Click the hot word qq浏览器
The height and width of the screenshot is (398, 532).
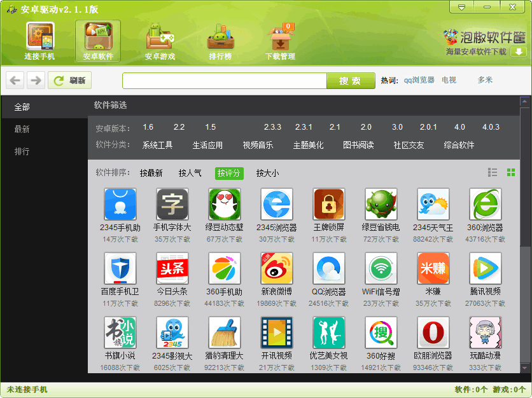tap(419, 80)
